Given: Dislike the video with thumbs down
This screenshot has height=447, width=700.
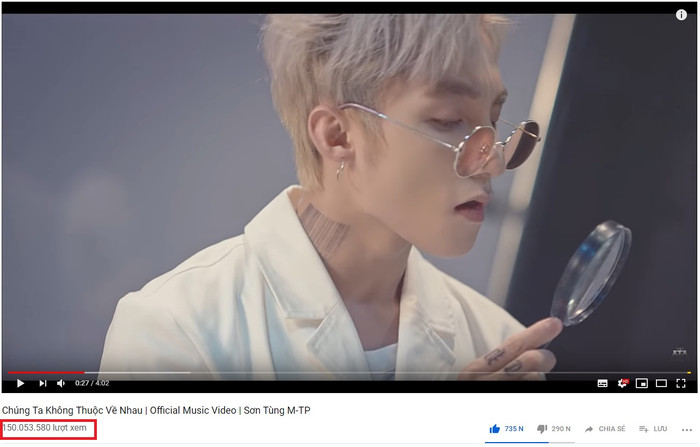Looking at the screenshot, I should [x=554, y=429].
